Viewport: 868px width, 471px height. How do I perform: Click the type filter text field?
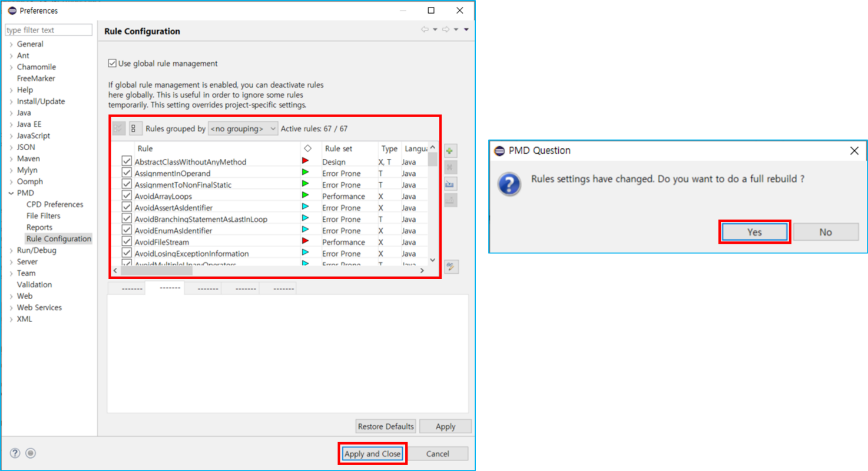(49, 30)
